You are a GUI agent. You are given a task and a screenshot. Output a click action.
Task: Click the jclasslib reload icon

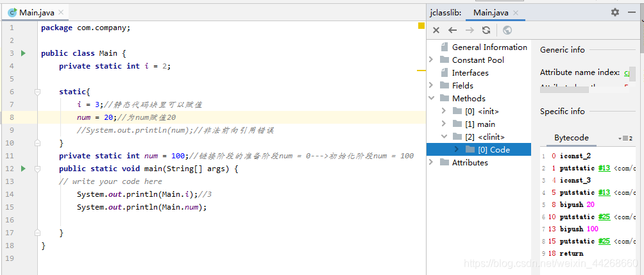point(486,30)
